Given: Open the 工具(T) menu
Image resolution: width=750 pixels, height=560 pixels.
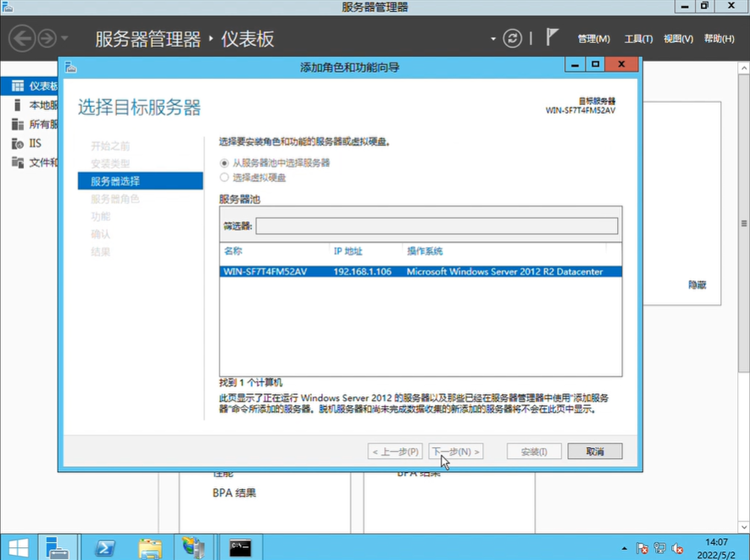Looking at the screenshot, I should (x=638, y=39).
